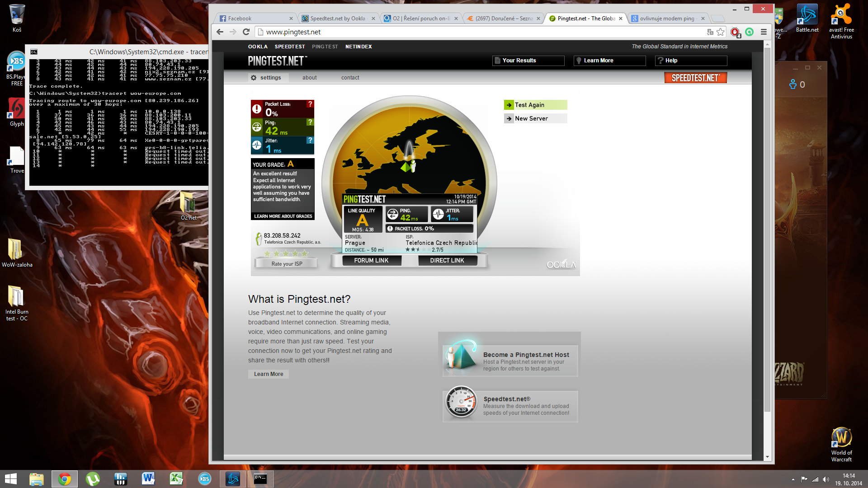Open the O2 net desktop folder
868x488 pixels.
[x=189, y=206]
